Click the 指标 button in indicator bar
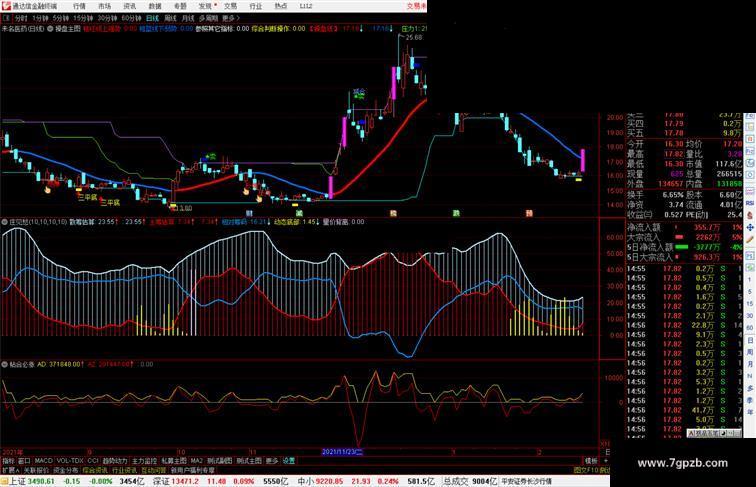This screenshot has width=756, height=487. (8, 461)
